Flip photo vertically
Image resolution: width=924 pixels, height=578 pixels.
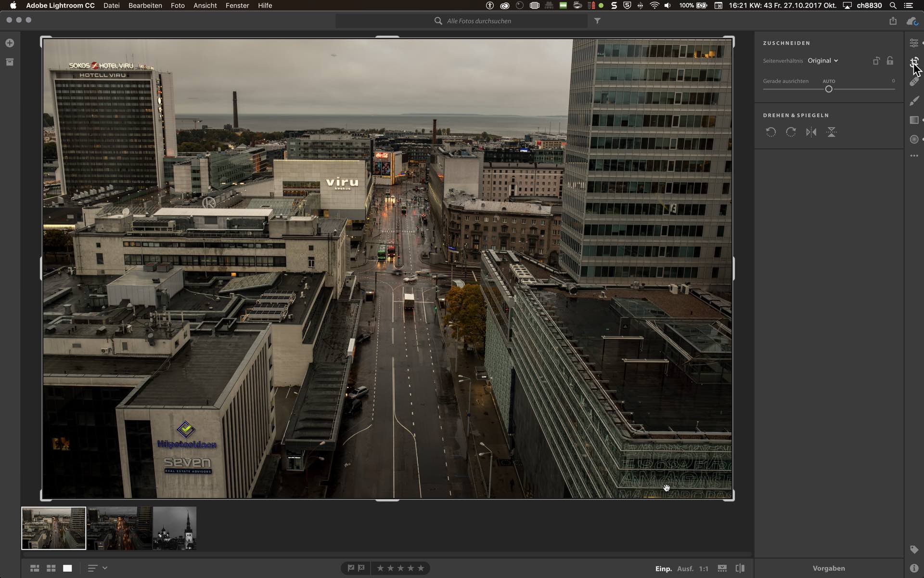coord(831,132)
